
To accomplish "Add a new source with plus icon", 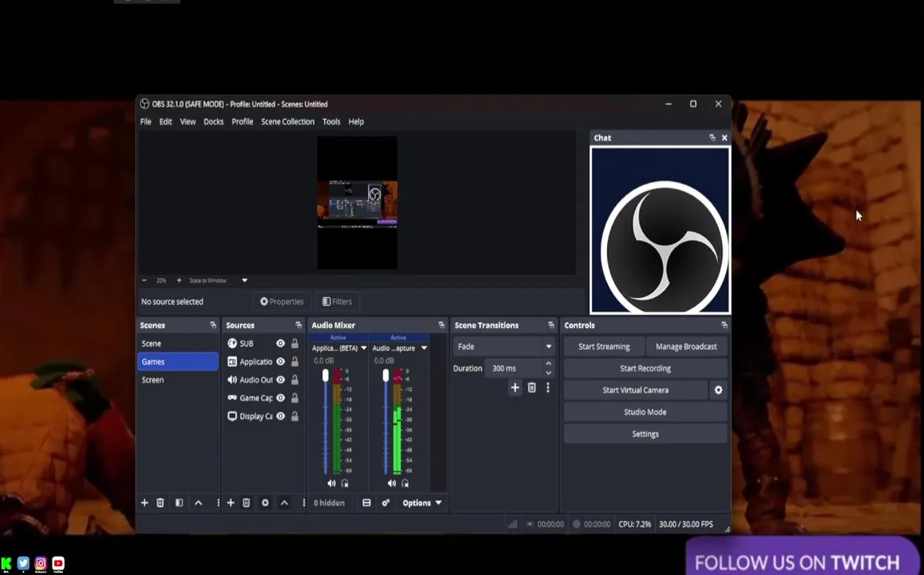I will [231, 502].
